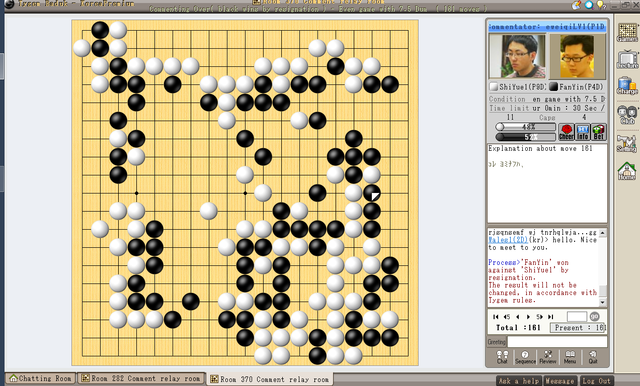640x386 pixels.
Task: Click the chat message input field
Action: [x=557, y=342]
